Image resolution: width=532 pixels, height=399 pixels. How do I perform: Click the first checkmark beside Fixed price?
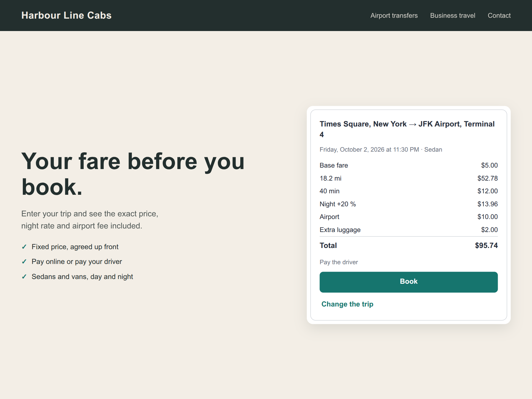[x=24, y=247]
